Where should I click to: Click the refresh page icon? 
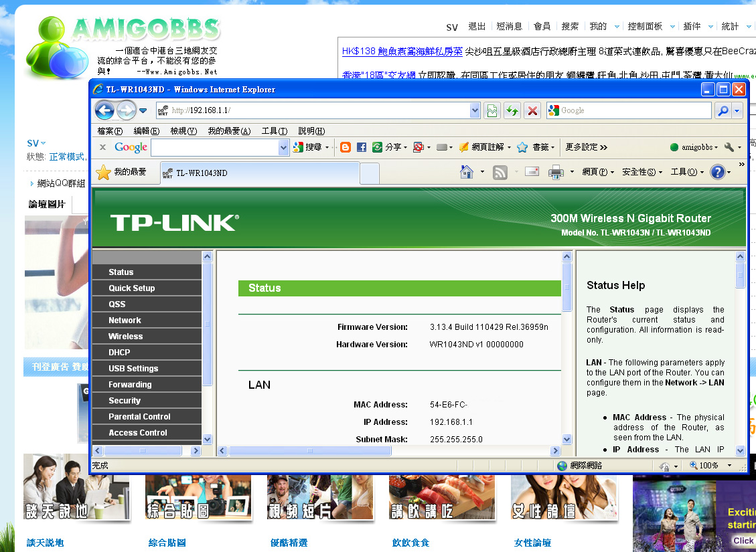[x=512, y=111]
